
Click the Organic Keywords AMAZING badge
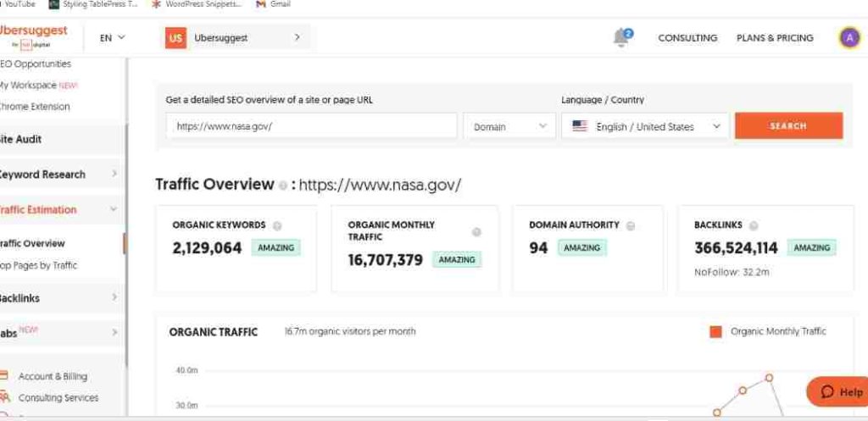pos(275,248)
